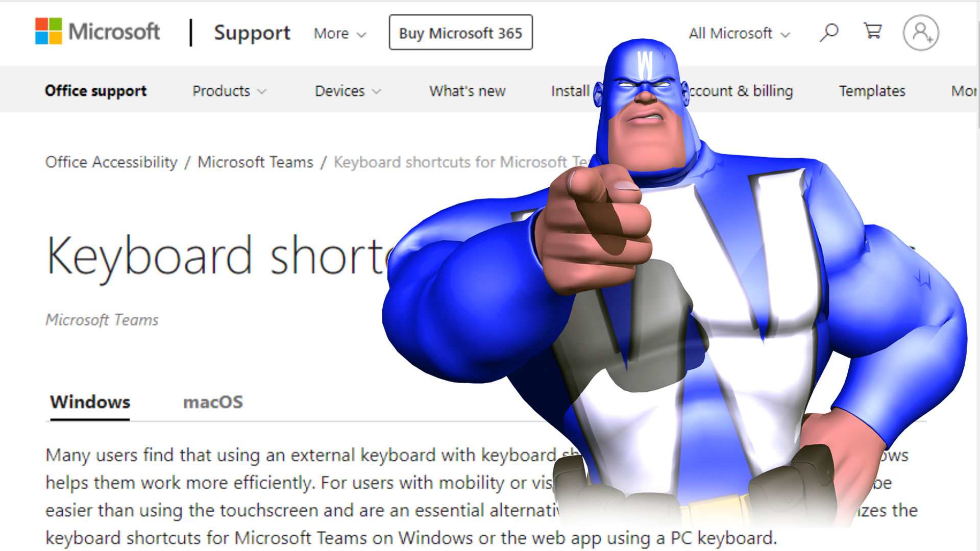
Task: Expand the Products dropdown menu
Action: click(228, 89)
